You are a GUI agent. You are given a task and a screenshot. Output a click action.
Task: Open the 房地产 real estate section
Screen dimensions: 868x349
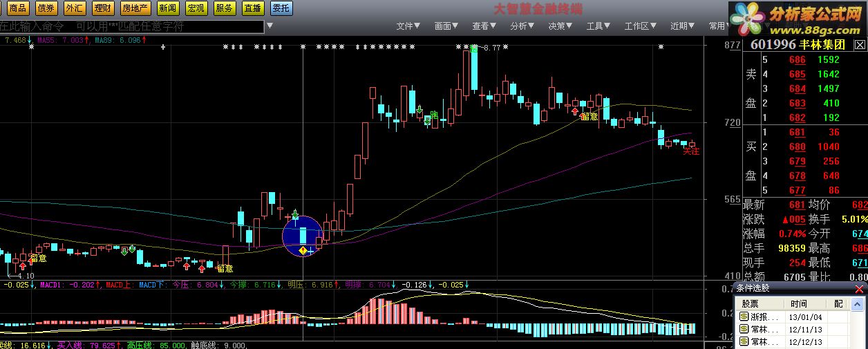coord(135,8)
